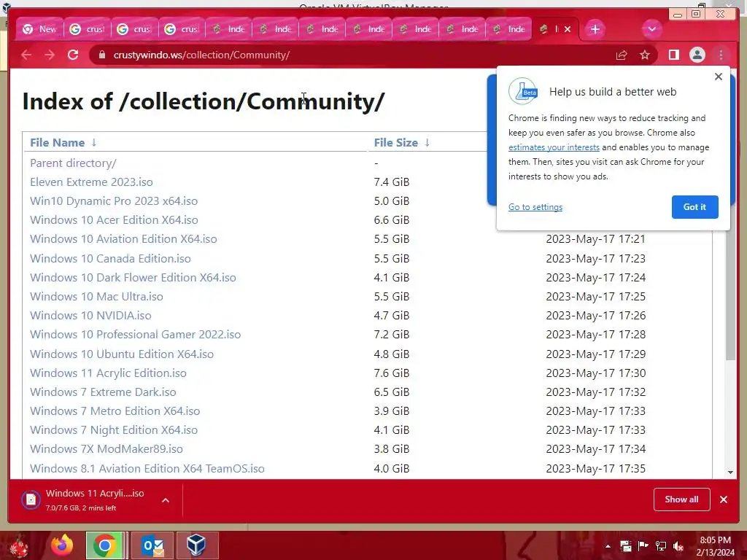This screenshot has width=747, height=560.
Task: Switch to the last inactive Inde tab
Action: pyautogui.click(x=508, y=29)
